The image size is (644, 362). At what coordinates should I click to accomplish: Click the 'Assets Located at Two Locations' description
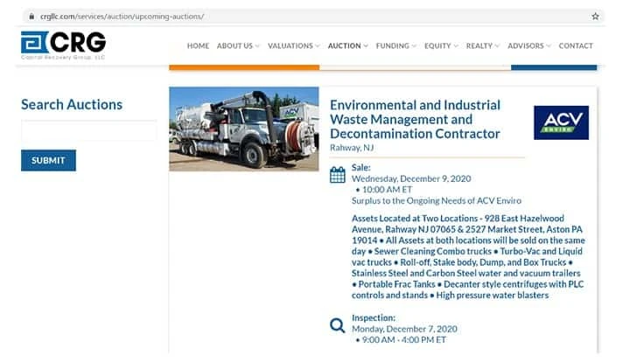click(x=468, y=256)
